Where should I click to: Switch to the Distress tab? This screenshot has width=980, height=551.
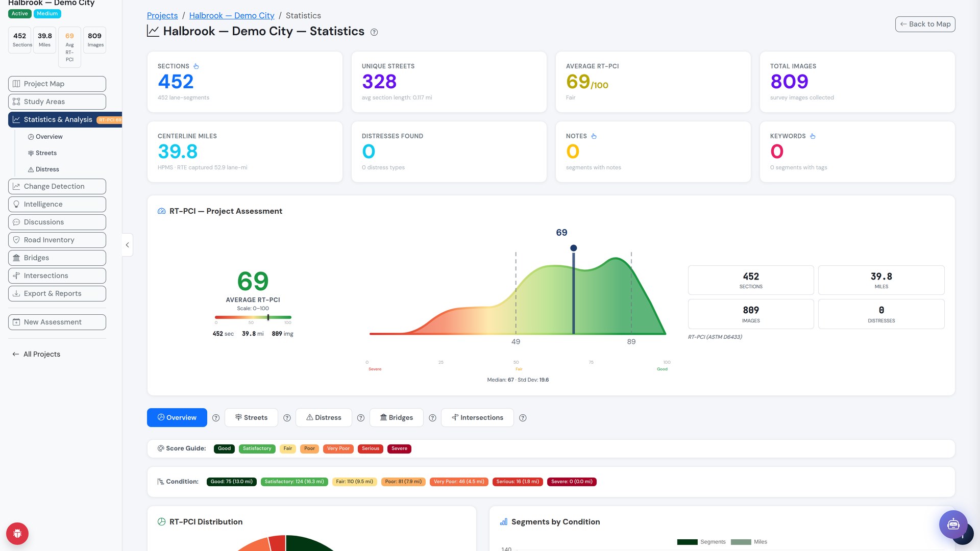point(324,417)
